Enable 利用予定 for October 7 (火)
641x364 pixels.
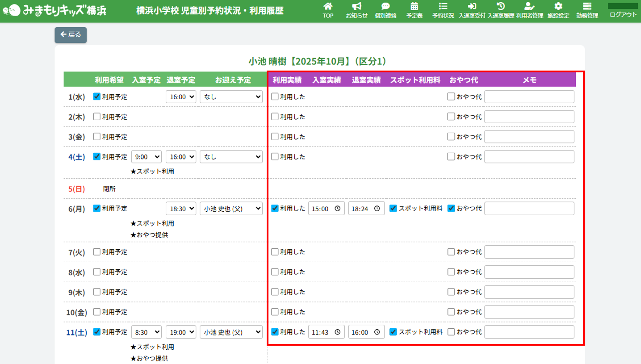pos(96,251)
